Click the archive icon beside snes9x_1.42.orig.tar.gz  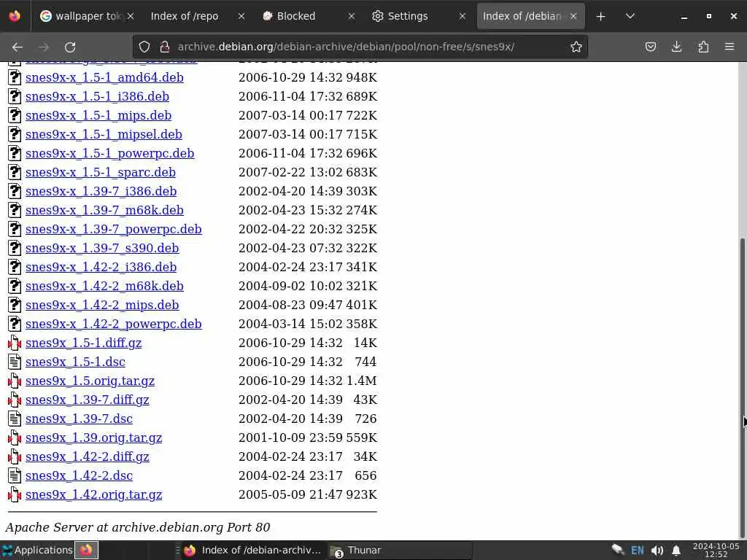15,495
